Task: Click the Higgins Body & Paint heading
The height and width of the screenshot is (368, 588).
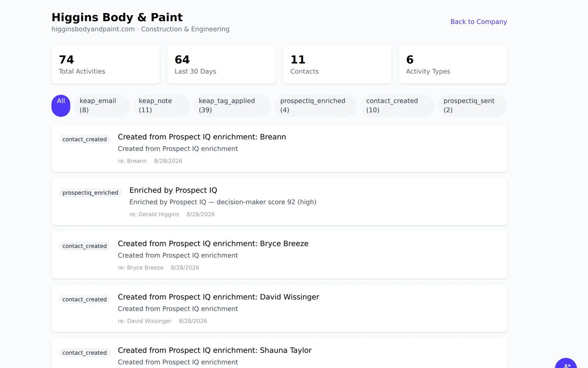Action: coord(117,17)
